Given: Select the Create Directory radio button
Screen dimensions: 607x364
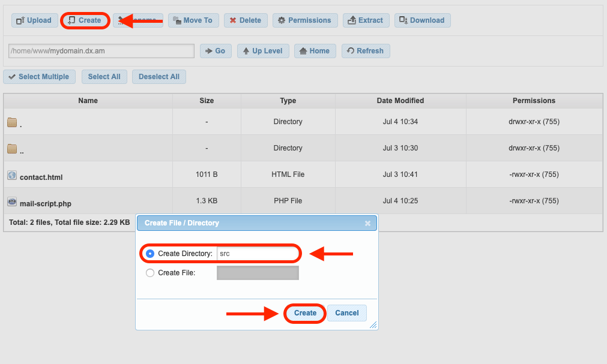Looking at the screenshot, I should [150, 254].
